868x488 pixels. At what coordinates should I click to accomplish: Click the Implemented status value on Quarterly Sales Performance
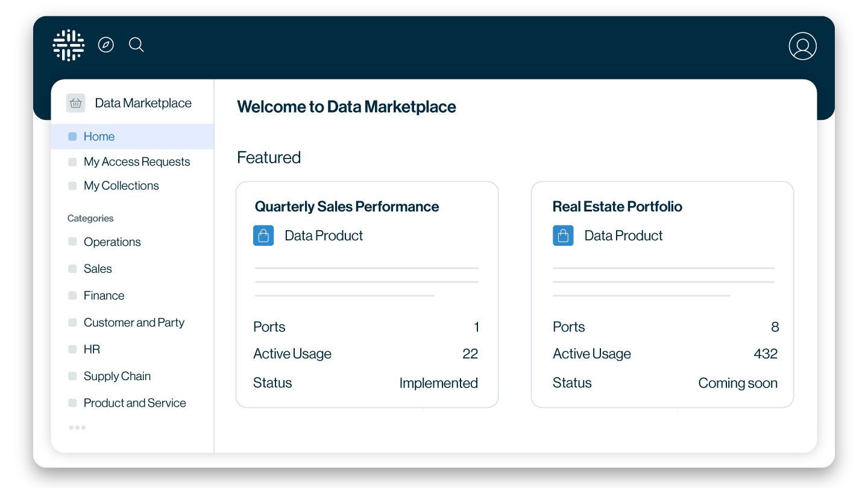point(438,383)
